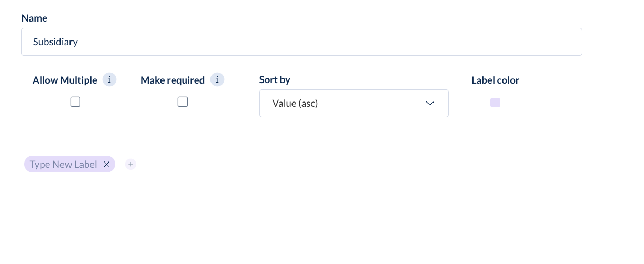Edit the Type New Label chip text
Screen dimensions: 644x264
point(64,164)
